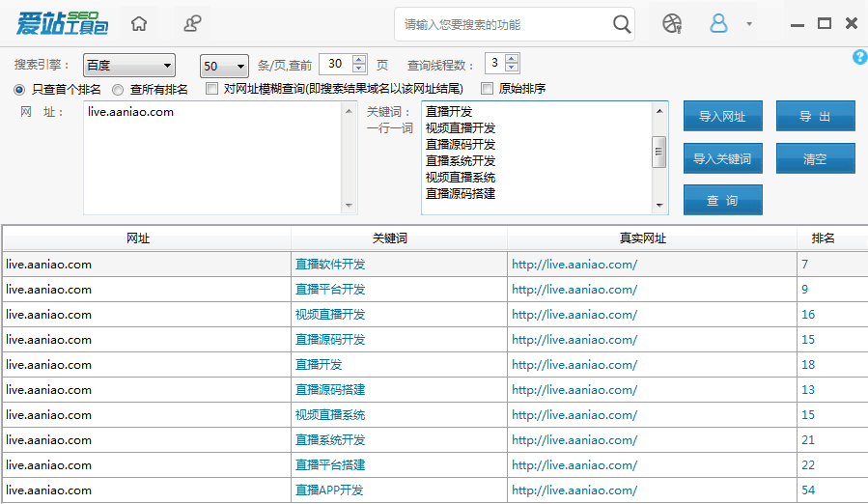Viewport: 868px width, 504px height.
Task: Click the 导出 button
Action: point(816,116)
